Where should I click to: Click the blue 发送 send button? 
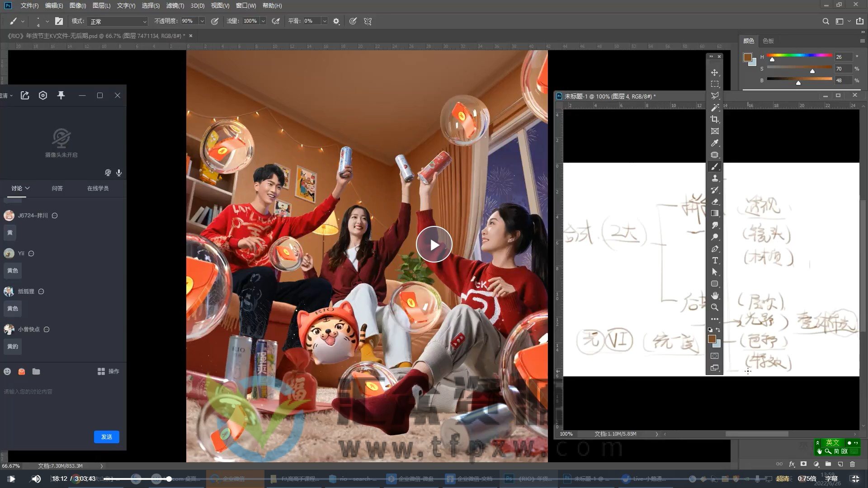[107, 436]
